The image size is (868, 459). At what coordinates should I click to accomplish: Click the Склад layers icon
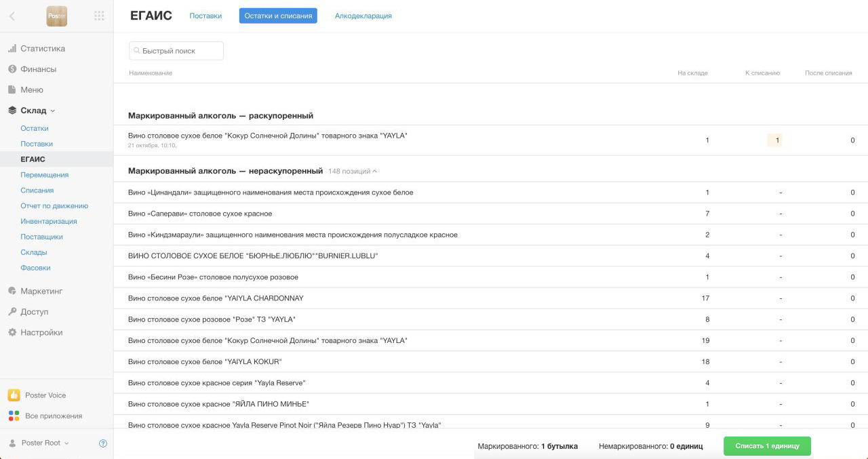pos(12,111)
